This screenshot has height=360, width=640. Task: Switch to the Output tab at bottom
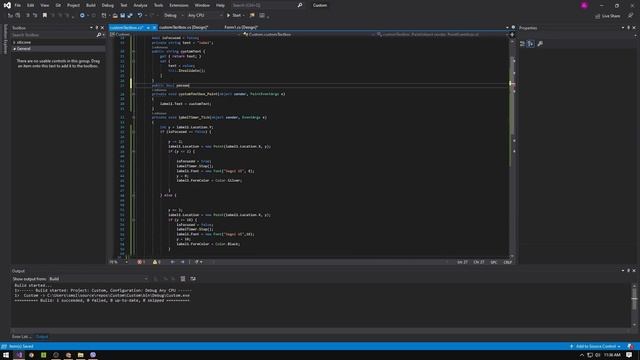(42, 337)
